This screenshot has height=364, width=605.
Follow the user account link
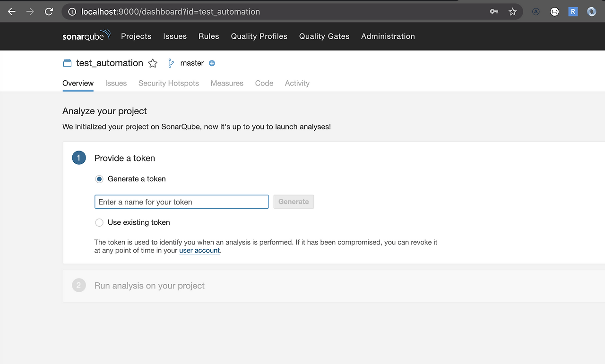pyautogui.click(x=199, y=251)
